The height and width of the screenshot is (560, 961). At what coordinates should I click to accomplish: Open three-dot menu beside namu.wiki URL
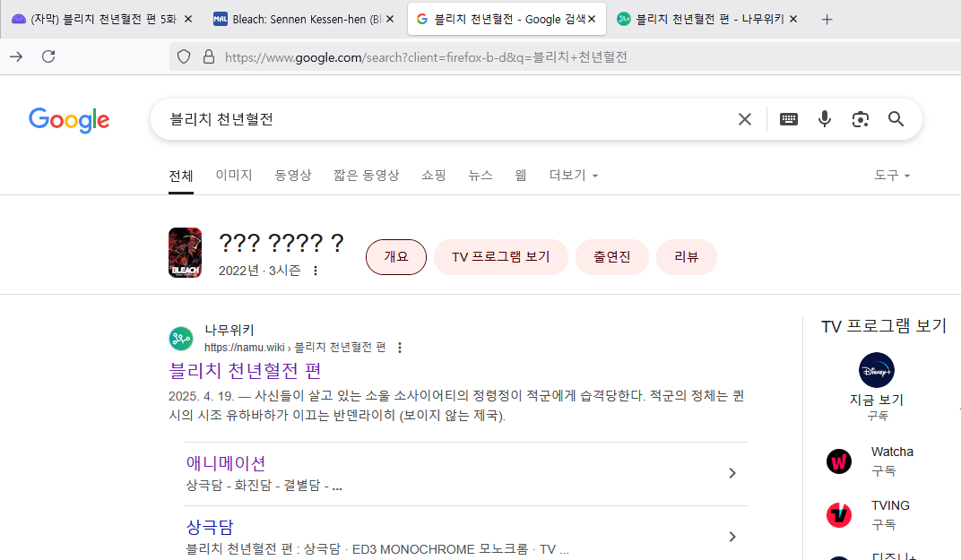pos(400,348)
